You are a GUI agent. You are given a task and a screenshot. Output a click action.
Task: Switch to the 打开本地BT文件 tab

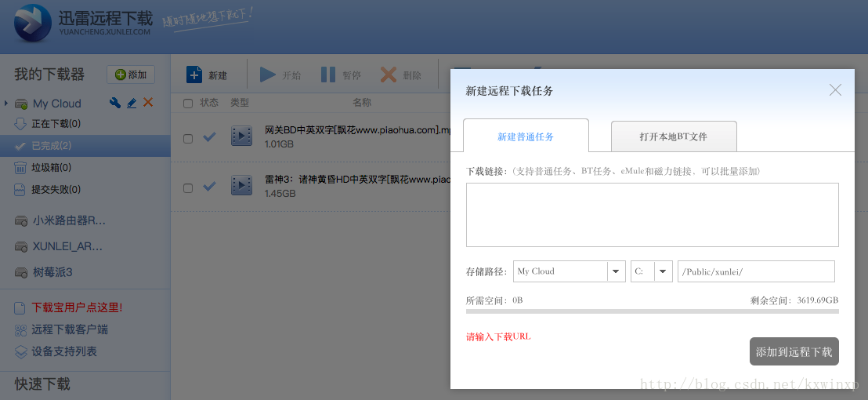[674, 136]
